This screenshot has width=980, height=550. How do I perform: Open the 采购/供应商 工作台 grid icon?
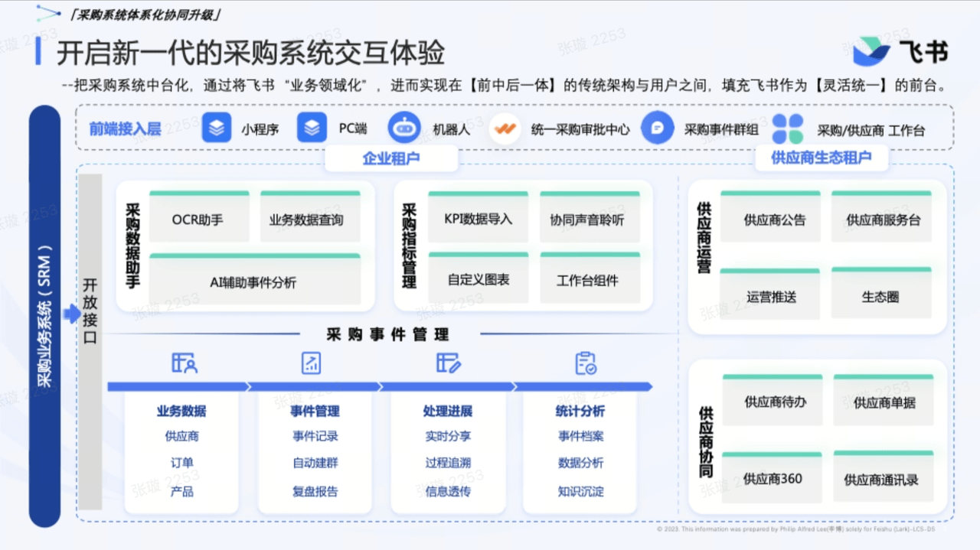(x=788, y=129)
